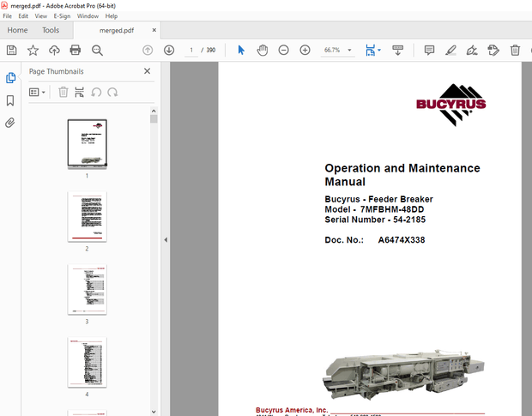This screenshot has height=416, width=532.
Task: Click the feeder breaker machine photo
Action: tap(403, 376)
